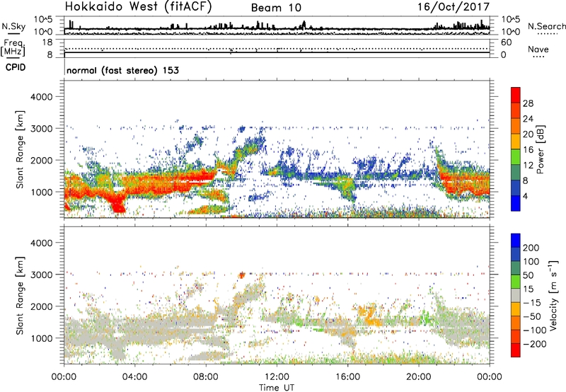The width and height of the screenshot is (566, 392).
Task: Click '3000' on velocity panel range axis
Action: 42,275
